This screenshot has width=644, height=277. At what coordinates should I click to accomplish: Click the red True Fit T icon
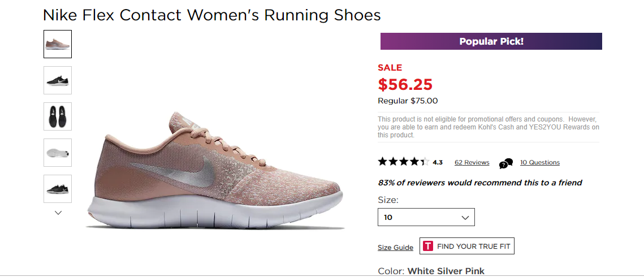(428, 246)
